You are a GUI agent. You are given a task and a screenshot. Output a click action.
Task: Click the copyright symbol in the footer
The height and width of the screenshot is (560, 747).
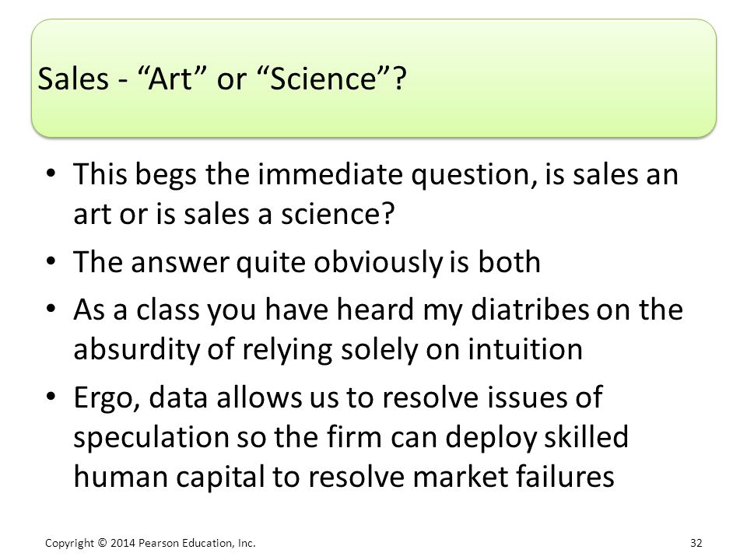103,543
